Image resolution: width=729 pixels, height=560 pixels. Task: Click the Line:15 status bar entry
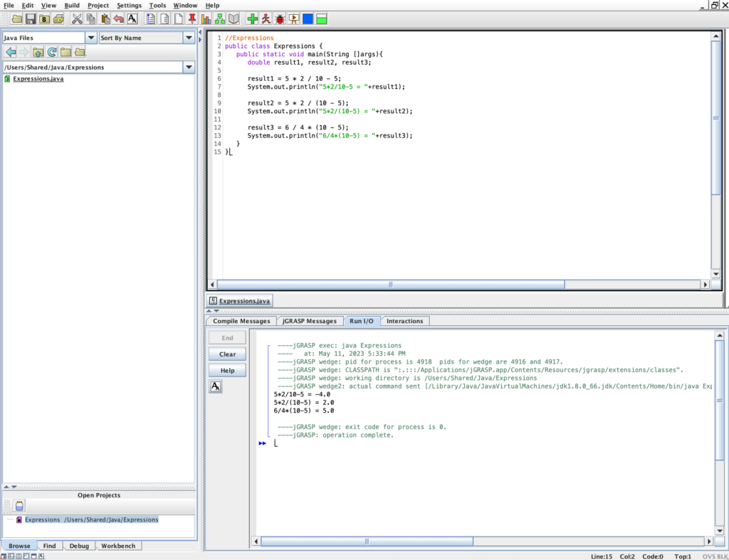[602, 556]
